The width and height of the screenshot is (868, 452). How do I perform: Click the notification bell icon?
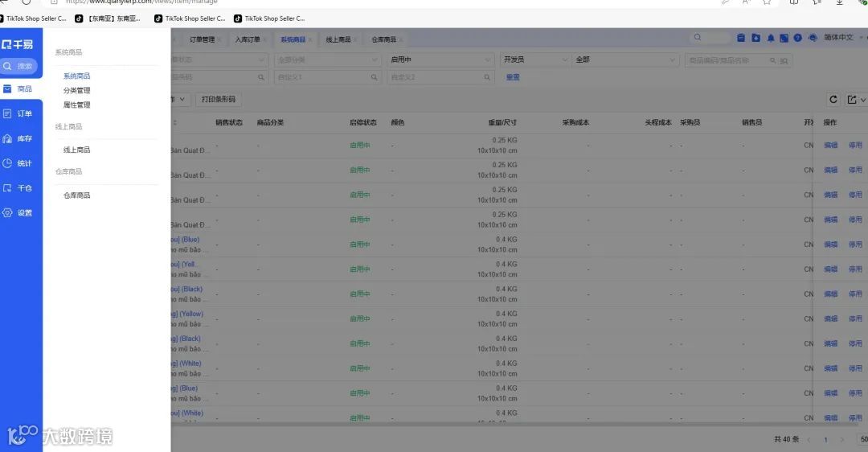(771, 38)
